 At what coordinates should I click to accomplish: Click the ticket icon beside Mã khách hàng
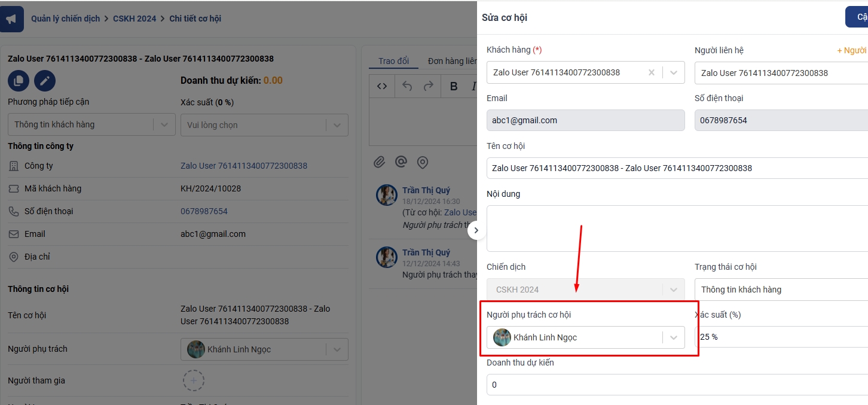tap(13, 188)
